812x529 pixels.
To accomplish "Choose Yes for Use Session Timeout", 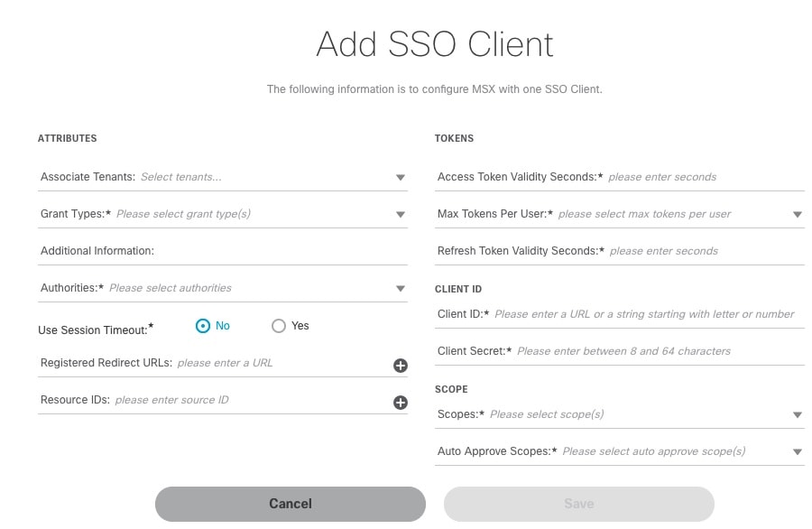I will (x=279, y=326).
